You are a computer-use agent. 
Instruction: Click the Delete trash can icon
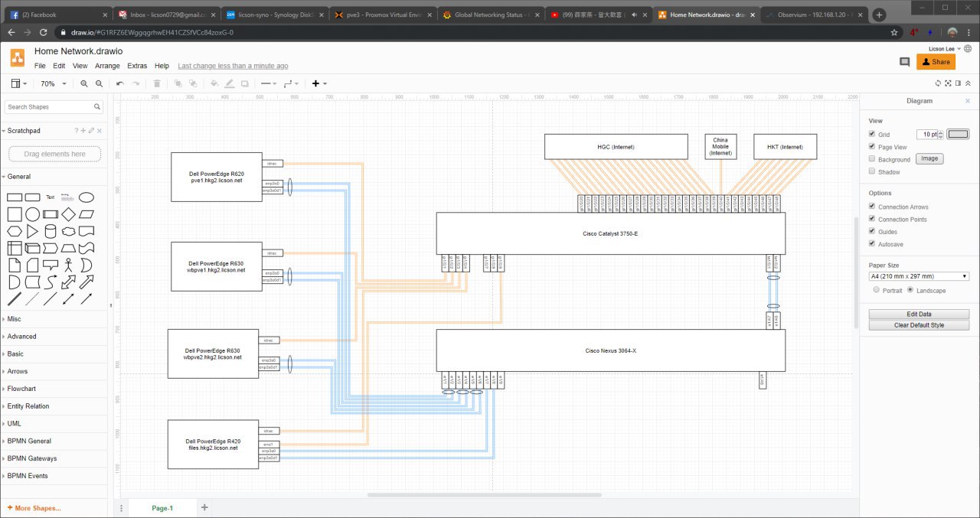(157, 83)
